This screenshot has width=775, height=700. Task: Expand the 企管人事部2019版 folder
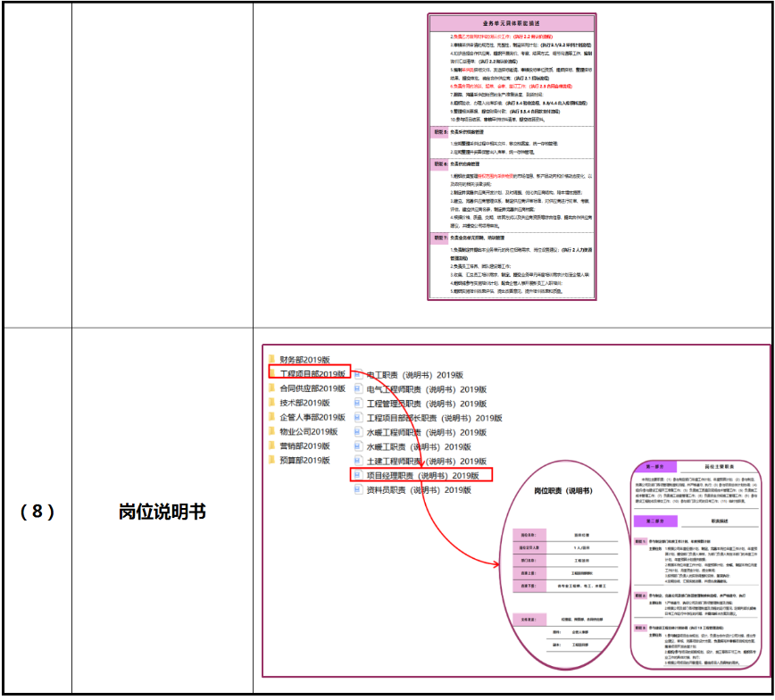[271, 417]
